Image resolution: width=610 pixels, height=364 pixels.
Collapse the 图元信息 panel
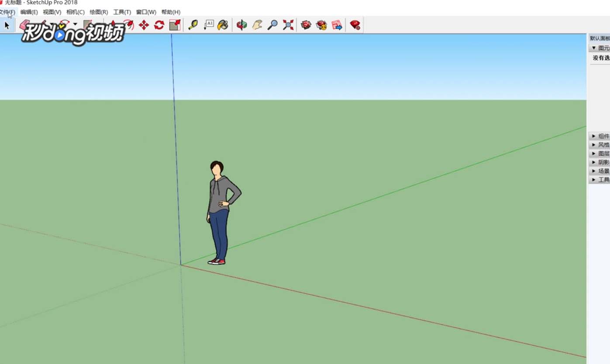[x=600, y=48]
